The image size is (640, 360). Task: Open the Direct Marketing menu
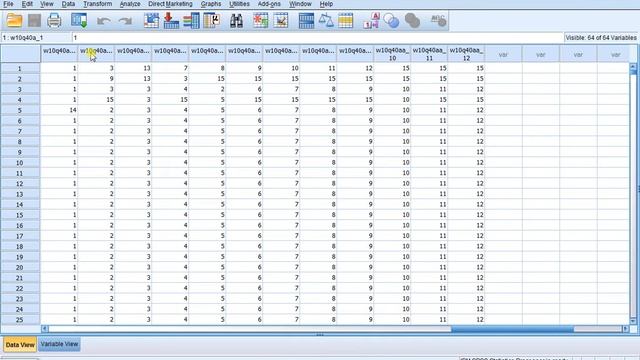[x=170, y=4]
